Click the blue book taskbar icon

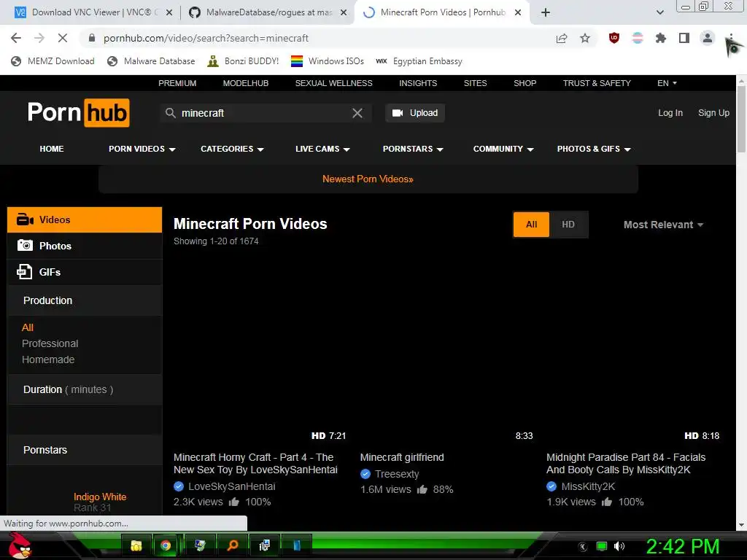pyautogui.click(x=296, y=545)
